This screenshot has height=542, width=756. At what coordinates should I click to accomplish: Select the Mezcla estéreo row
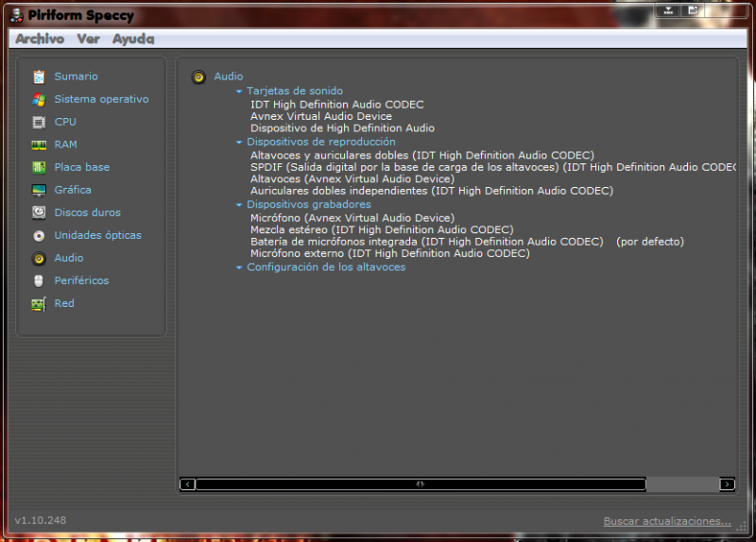tap(382, 229)
